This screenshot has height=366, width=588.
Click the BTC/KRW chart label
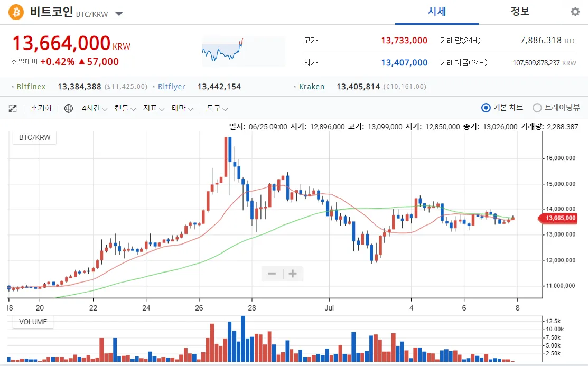pos(33,137)
